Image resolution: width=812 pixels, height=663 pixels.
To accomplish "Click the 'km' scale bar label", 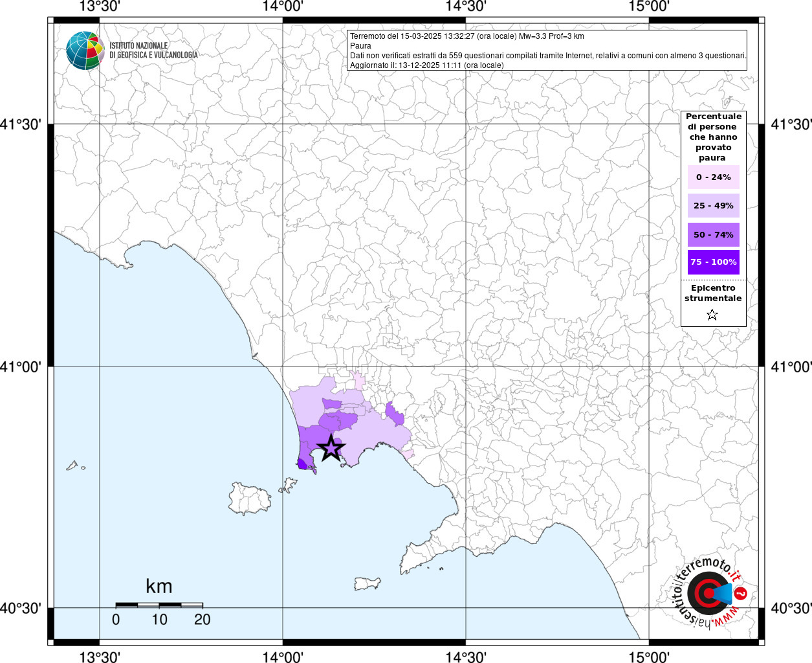I will tap(159, 587).
